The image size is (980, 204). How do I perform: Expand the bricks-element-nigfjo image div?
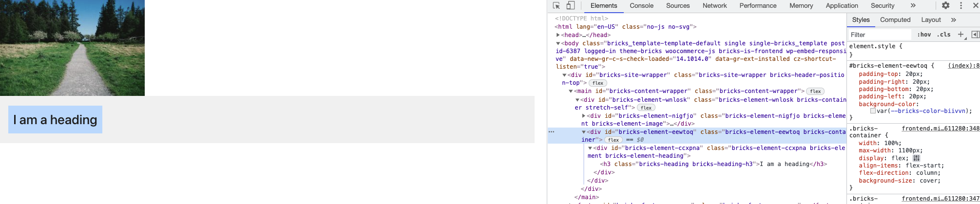coord(584,116)
